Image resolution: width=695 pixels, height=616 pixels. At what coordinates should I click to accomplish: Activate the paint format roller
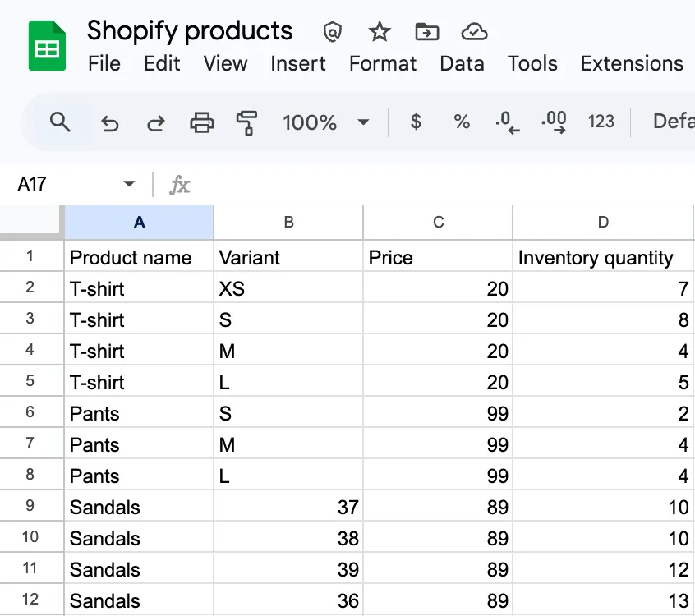[x=247, y=122]
